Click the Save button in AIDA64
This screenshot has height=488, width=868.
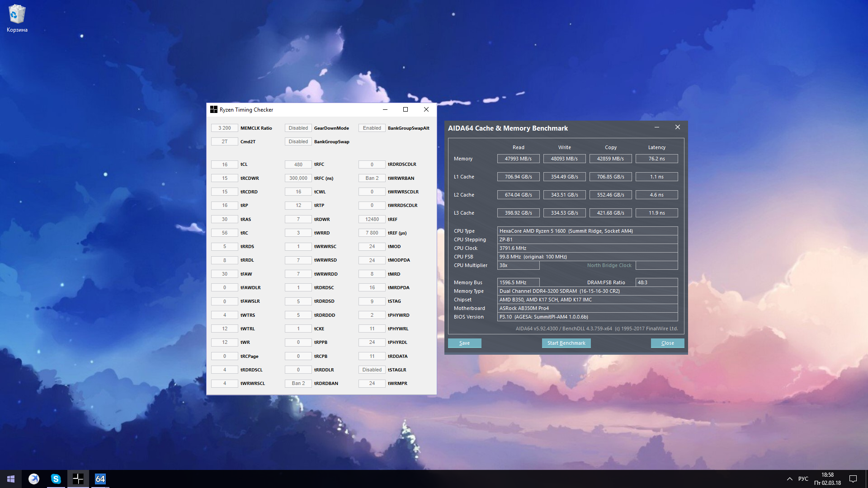(464, 343)
